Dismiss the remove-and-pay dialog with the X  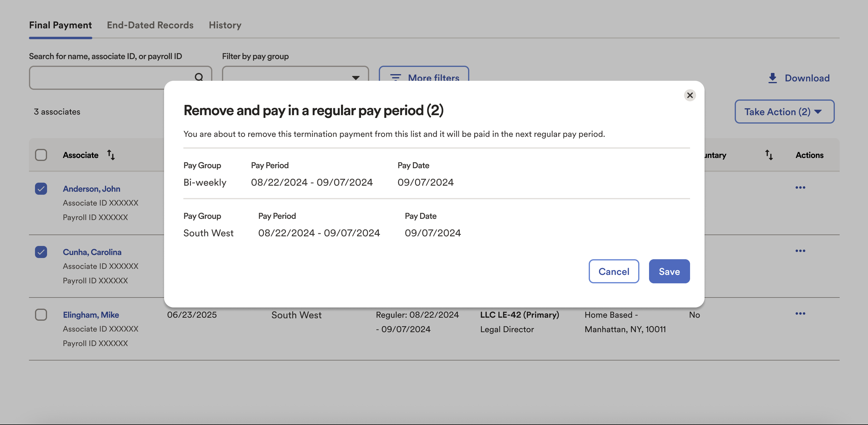pyautogui.click(x=690, y=95)
